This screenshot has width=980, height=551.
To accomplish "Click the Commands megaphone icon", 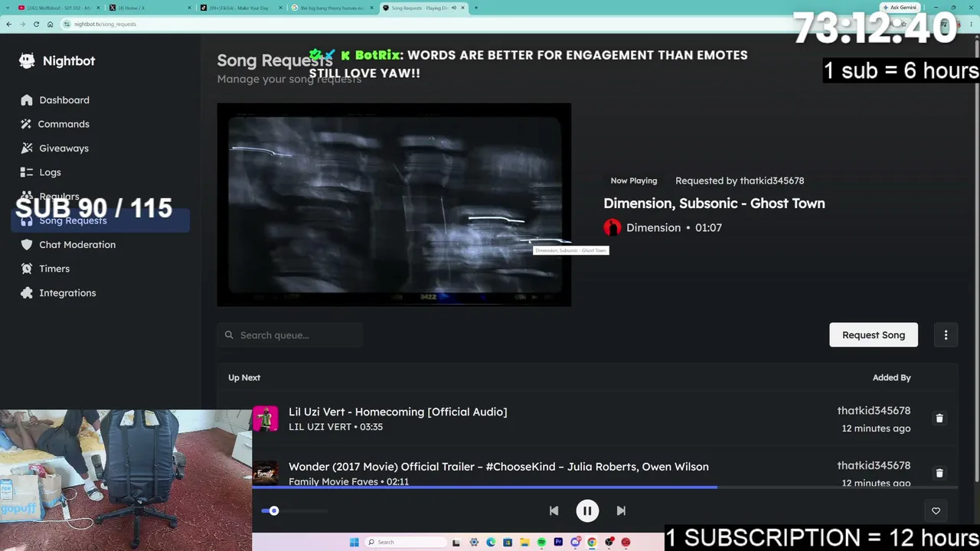I will point(27,124).
